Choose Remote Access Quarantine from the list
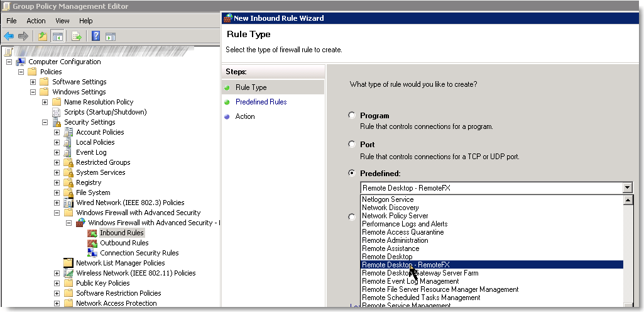644x312 pixels. point(492,232)
